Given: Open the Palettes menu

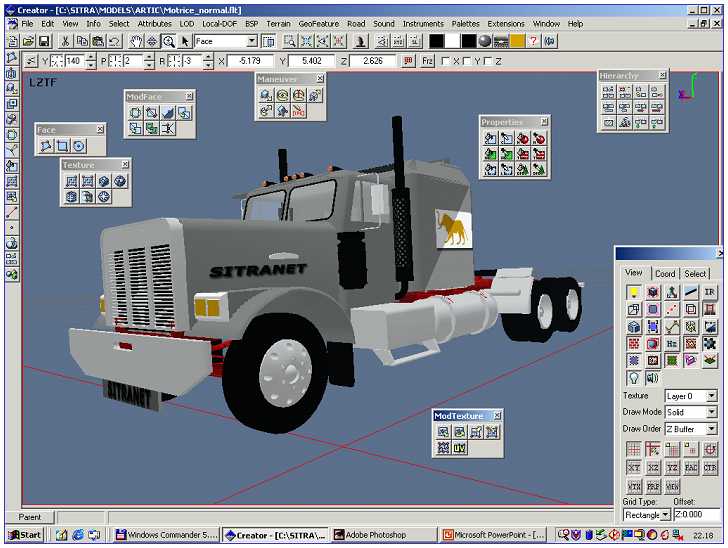Looking at the screenshot, I should 465,24.
